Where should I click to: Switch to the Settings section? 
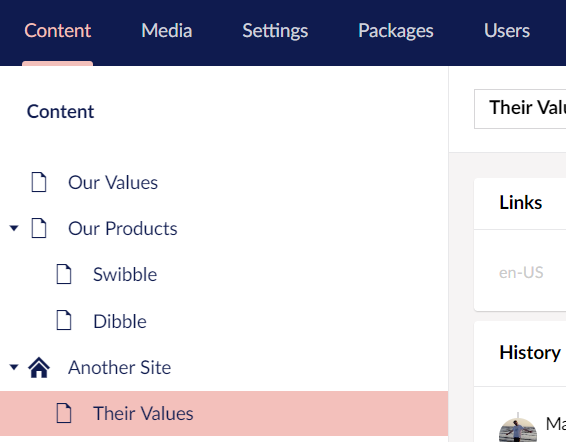point(275,31)
